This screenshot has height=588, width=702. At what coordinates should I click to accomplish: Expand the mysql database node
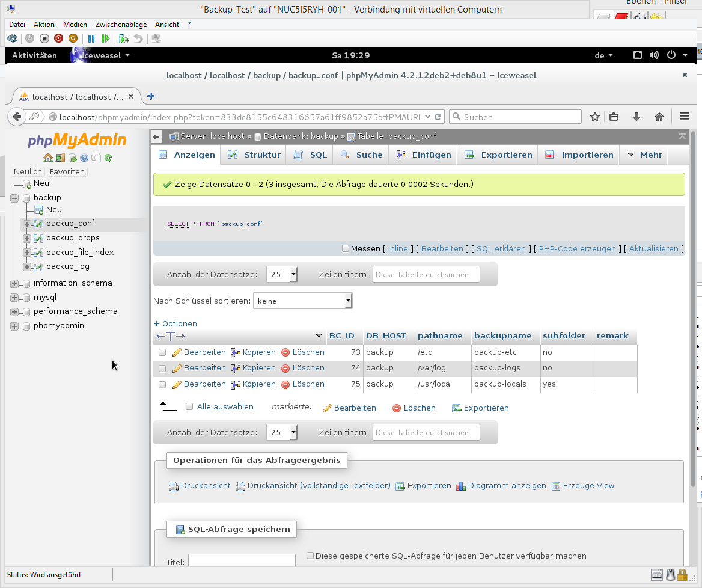click(14, 298)
